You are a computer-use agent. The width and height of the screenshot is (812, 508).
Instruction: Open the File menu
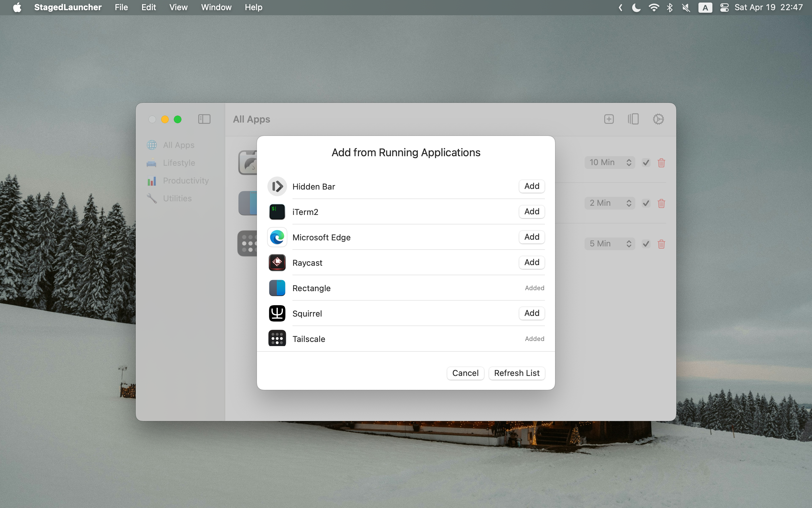(x=121, y=7)
